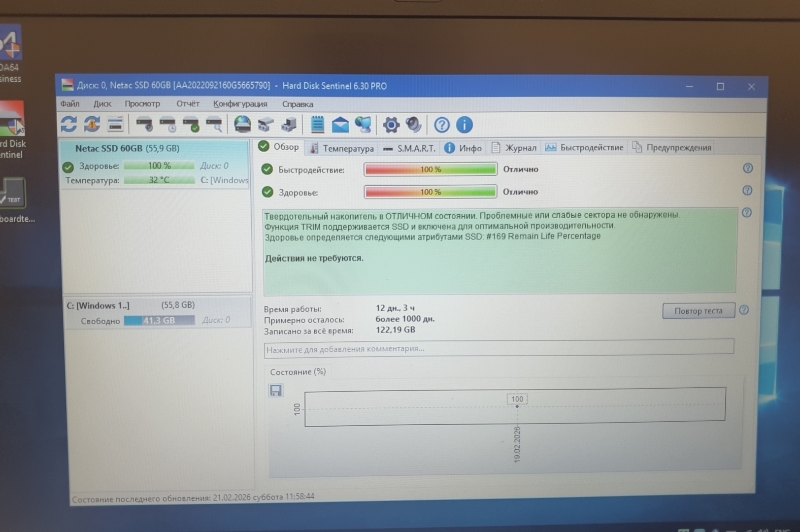Image resolution: width=800 pixels, height=532 pixels.
Task: Click the blue notepad report icon
Action: tap(317, 125)
